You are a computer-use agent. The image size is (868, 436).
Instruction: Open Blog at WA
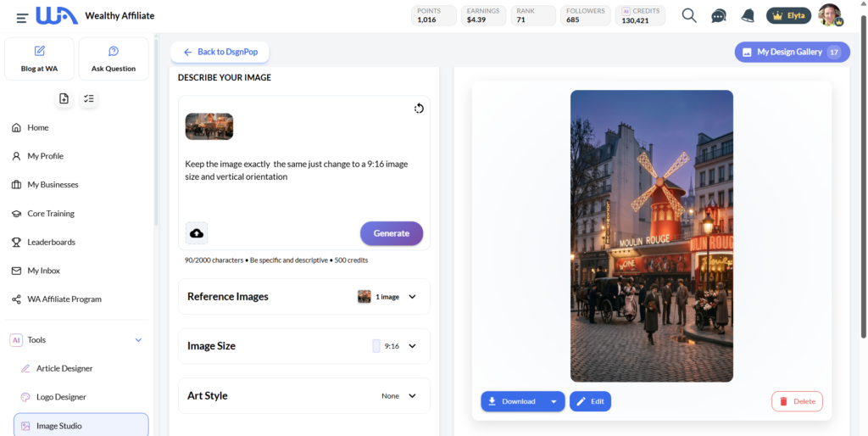[39, 59]
